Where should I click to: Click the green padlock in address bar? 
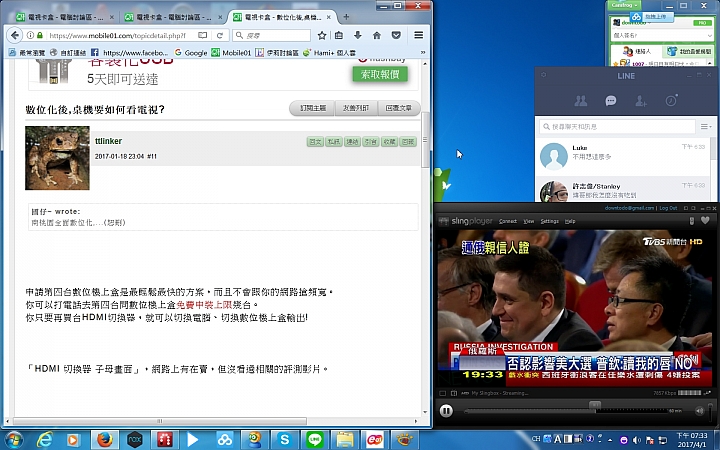(40, 35)
